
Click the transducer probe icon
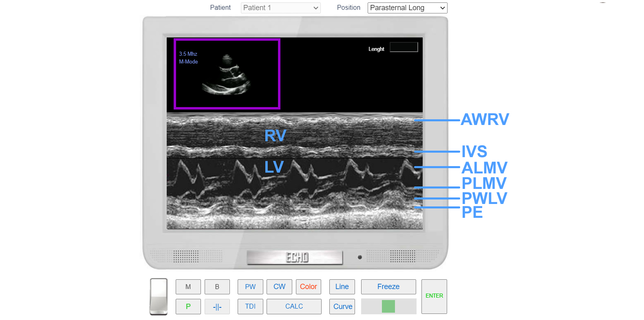(159, 296)
